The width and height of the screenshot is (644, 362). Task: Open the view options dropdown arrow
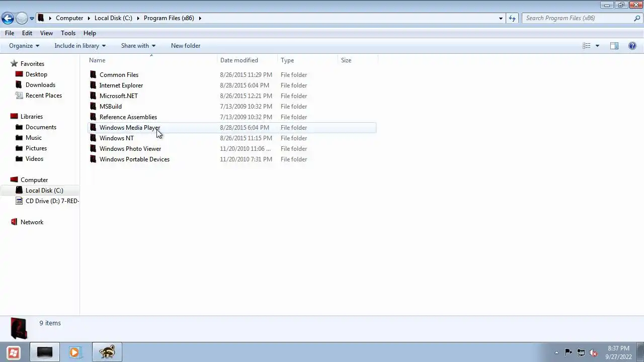597,46
